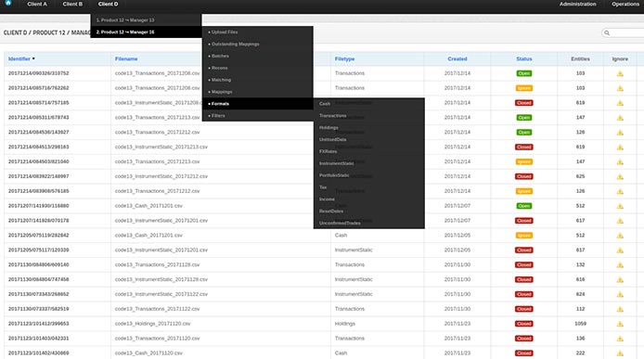Open Mappings from the dropdown menu
Image resolution: width=644 pixels, height=359 pixels.
pyautogui.click(x=258, y=92)
